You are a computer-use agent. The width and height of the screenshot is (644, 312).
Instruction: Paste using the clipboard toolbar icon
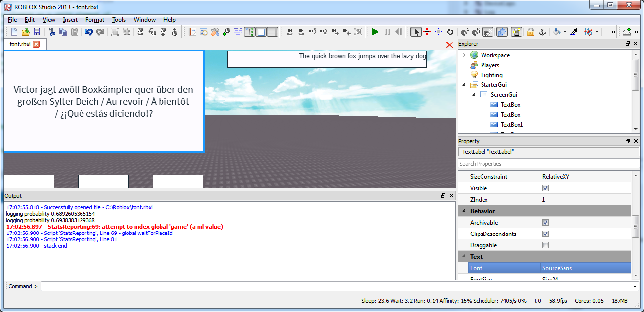coord(75,32)
